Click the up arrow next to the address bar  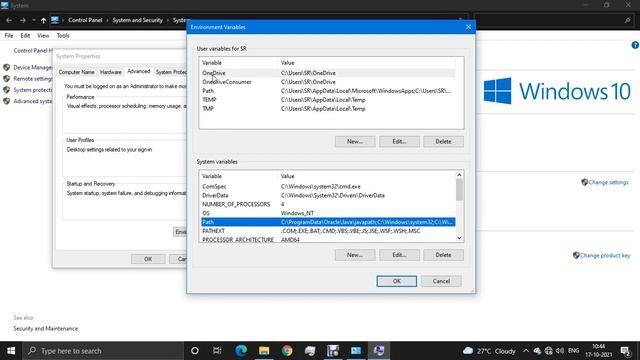tap(43, 20)
